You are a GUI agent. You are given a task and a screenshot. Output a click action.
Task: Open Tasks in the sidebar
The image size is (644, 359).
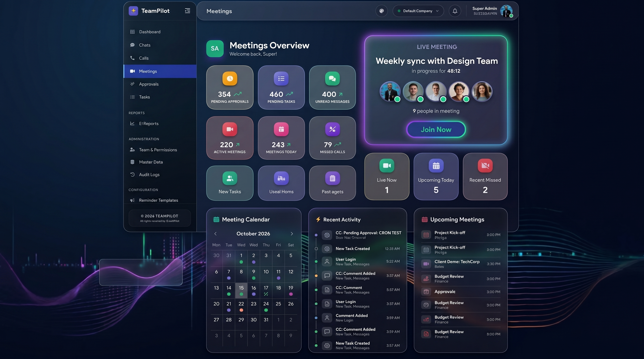click(x=160, y=97)
